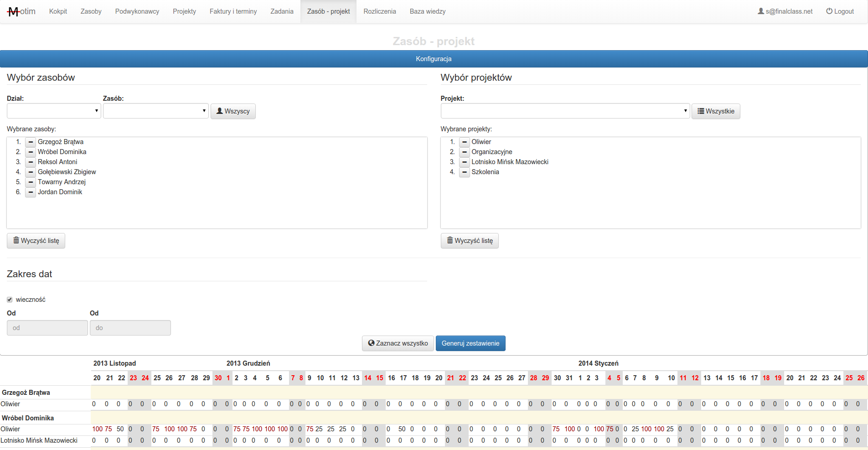Screen dimensions: 868x450
Task: Click the Generuj zestawienie button
Action: (470, 343)
